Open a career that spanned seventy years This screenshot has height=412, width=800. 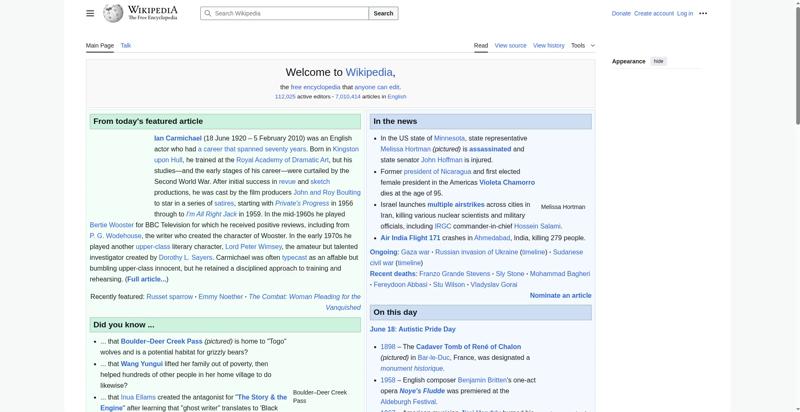point(252,149)
